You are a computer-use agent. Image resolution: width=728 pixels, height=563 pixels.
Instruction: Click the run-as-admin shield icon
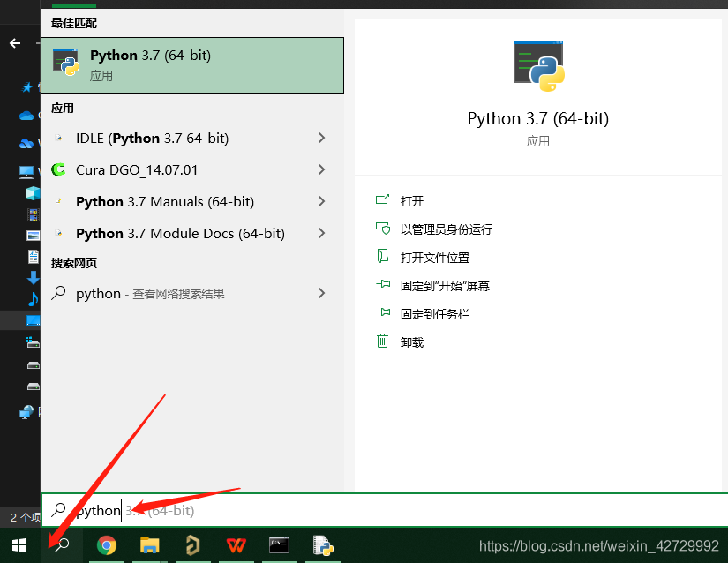(x=383, y=228)
